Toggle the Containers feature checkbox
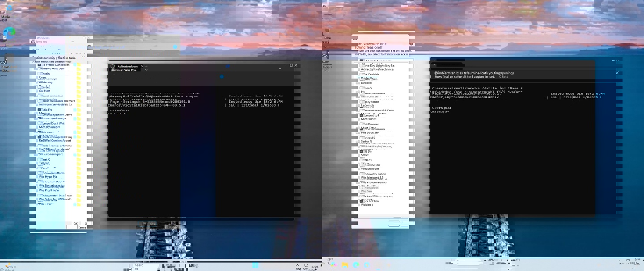Image resolution: width=644 pixels, height=271 pixels. pyautogui.click(x=40, y=74)
